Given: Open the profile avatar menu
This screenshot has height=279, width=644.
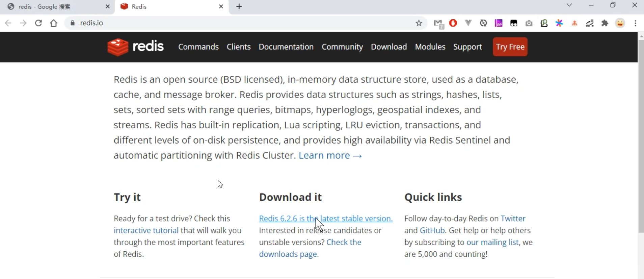Looking at the screenshot, I should (620, 23).
